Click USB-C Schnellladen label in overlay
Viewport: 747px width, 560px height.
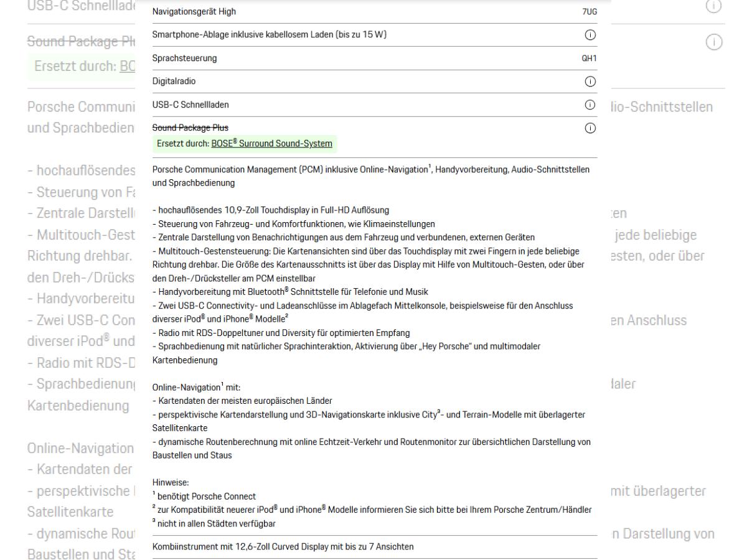pyautogui.click(x=182, y=105)
